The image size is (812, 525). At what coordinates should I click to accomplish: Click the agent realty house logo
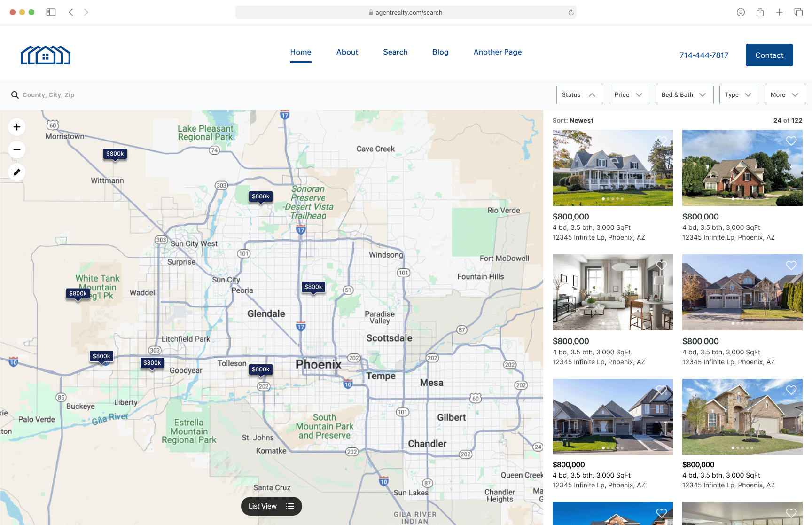coord(45,55)
